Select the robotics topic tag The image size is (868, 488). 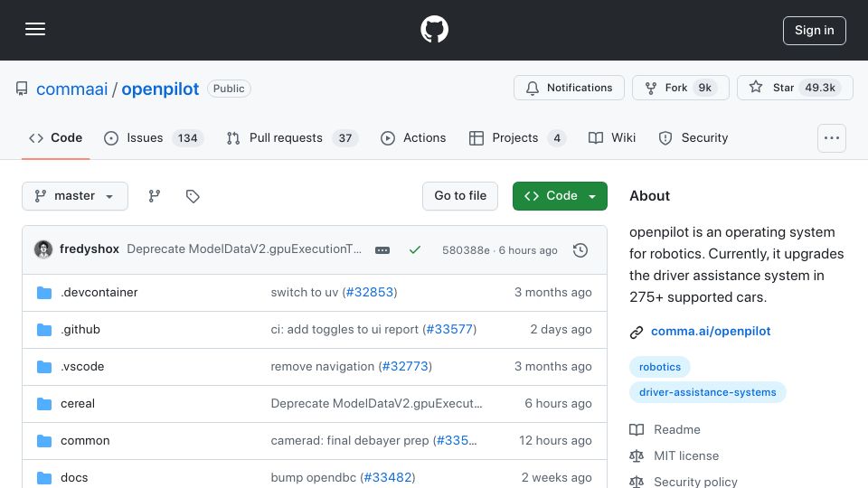coord(660,367)
